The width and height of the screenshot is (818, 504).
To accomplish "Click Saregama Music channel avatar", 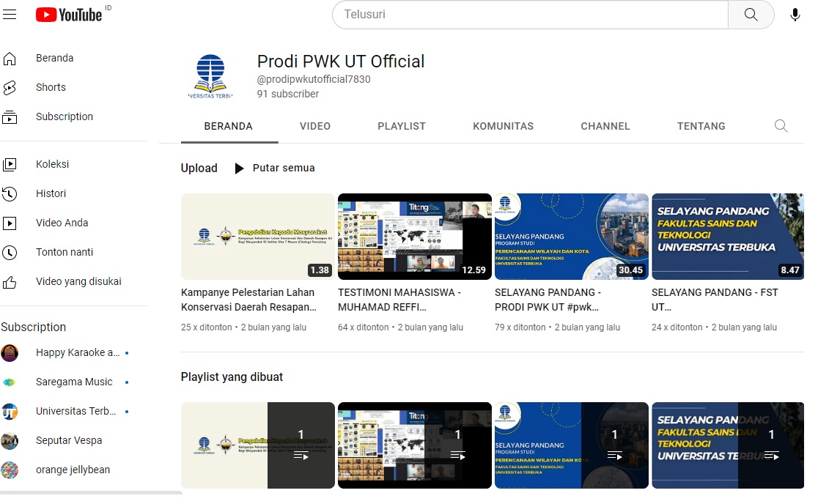I will 10,382.
